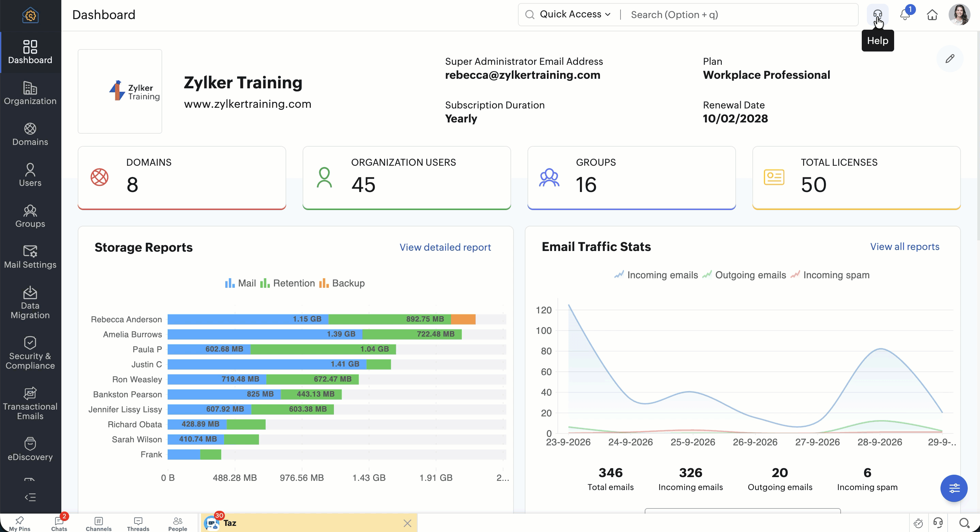The height and width of the screenshot is (532, 980).
Task: Open Transactional Emails in the sidebar
Action: [30, 403]
